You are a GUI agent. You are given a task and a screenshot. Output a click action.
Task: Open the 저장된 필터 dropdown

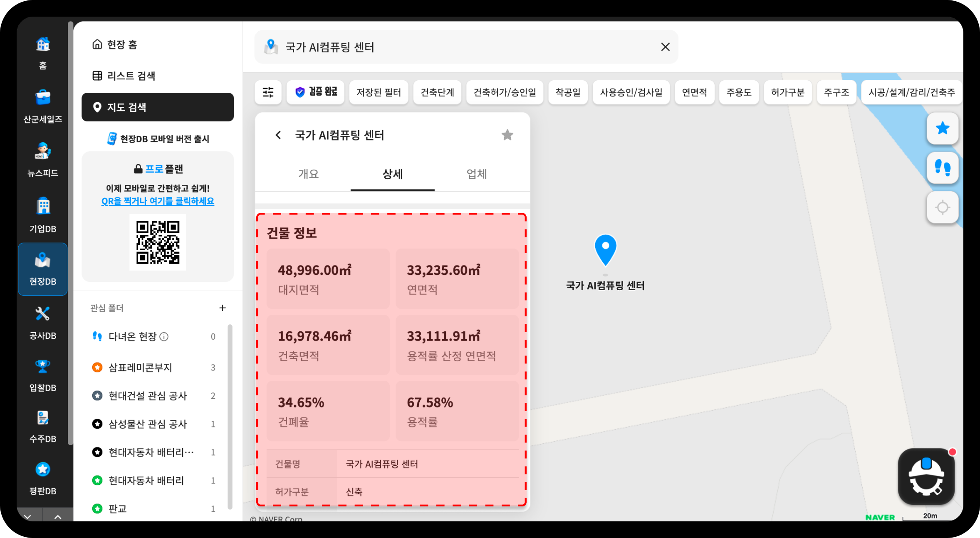click(379, 92)
